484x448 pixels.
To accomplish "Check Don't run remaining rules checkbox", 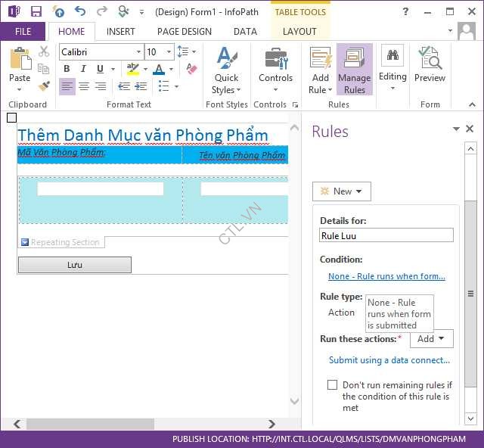I will 332,385.
